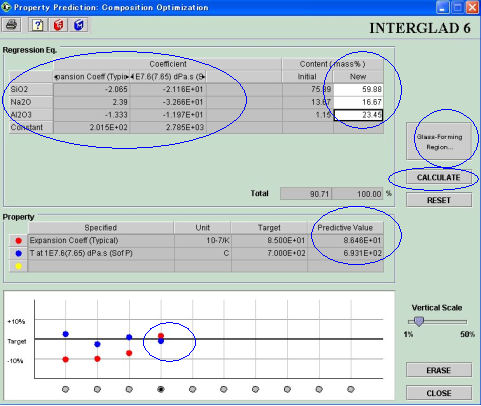Screen dimensions: 481x406
Task: Click the target value 7.000E+02
Action: pyautogui.click(x=269, y=253)
